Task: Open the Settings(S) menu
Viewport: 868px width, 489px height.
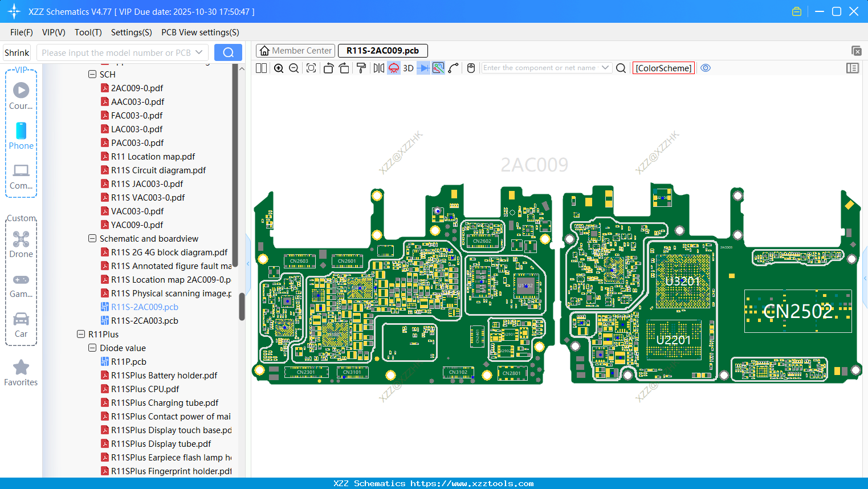Action: (x=131, y=32)
